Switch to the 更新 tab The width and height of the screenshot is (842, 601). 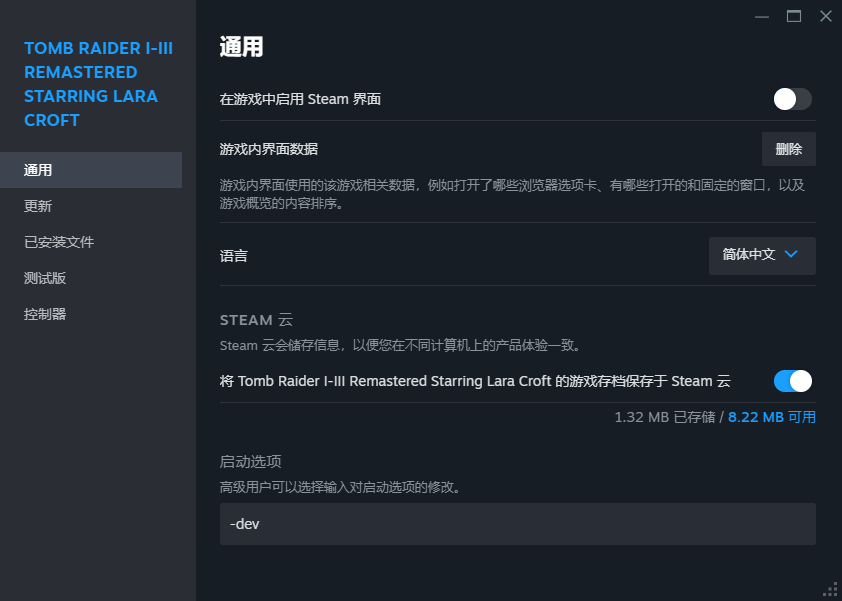coord(38,206)
